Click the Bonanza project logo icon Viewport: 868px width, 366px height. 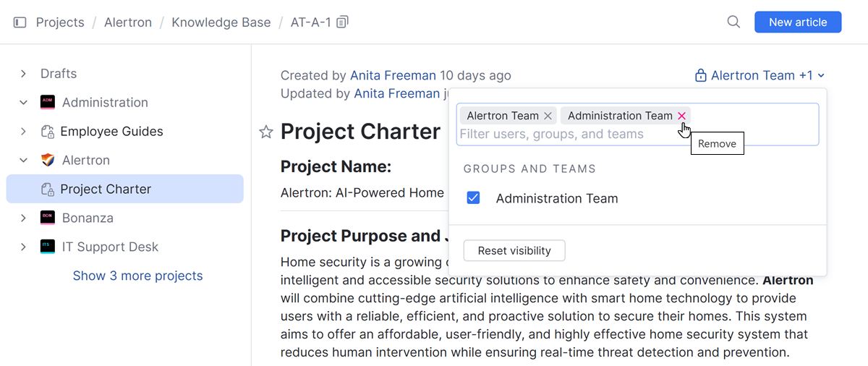pos(48,218)
